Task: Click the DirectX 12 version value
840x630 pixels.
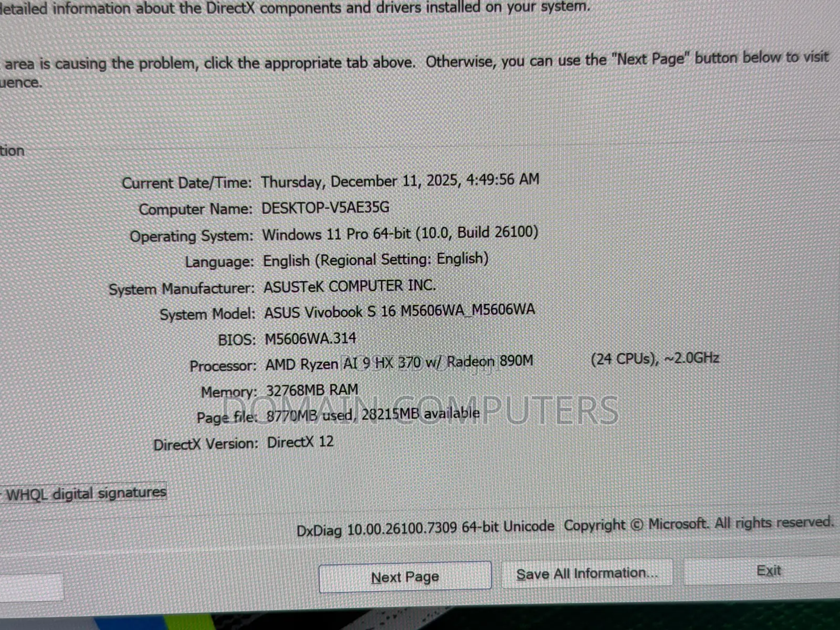Action: coord(300,442)
